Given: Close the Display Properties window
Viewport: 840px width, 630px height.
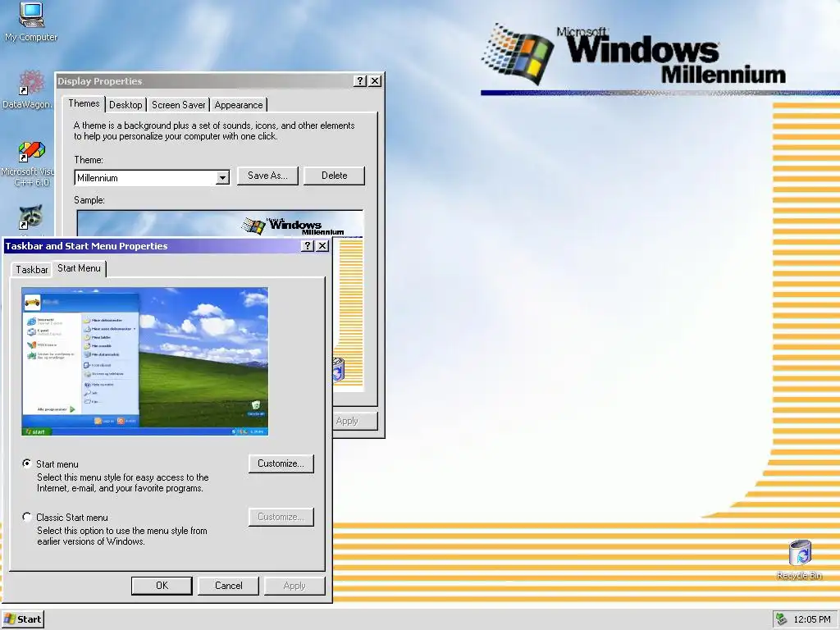Looking at the screenshot, I should click(x=375, y=81).
